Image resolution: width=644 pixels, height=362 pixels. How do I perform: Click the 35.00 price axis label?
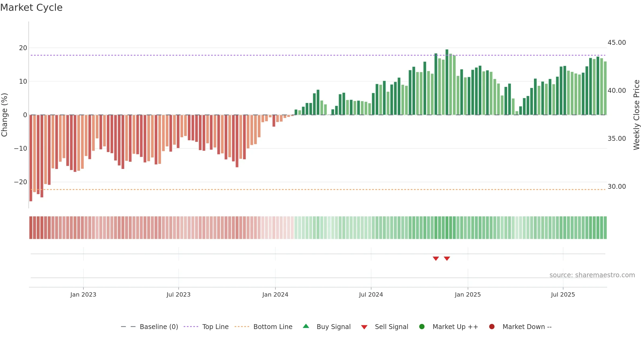coord(617,139)
